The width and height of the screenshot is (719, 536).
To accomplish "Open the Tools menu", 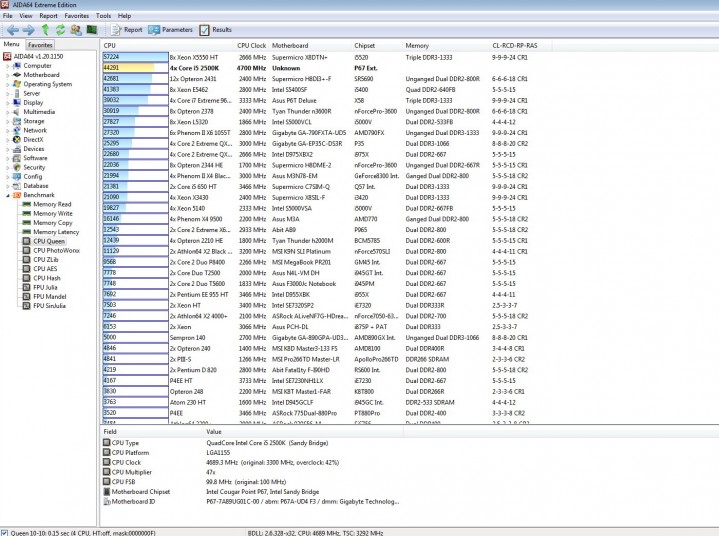I will coord(103,16).
